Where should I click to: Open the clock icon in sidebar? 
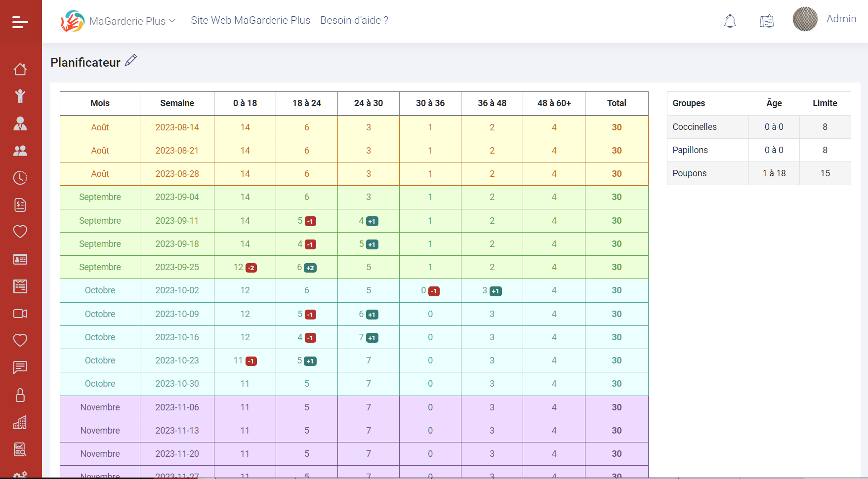tap(20, 178)
